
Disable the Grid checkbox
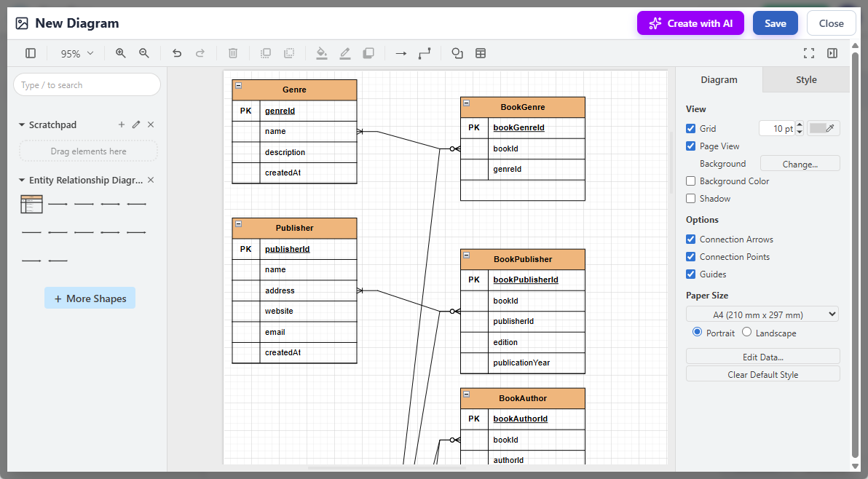point(690,128)
